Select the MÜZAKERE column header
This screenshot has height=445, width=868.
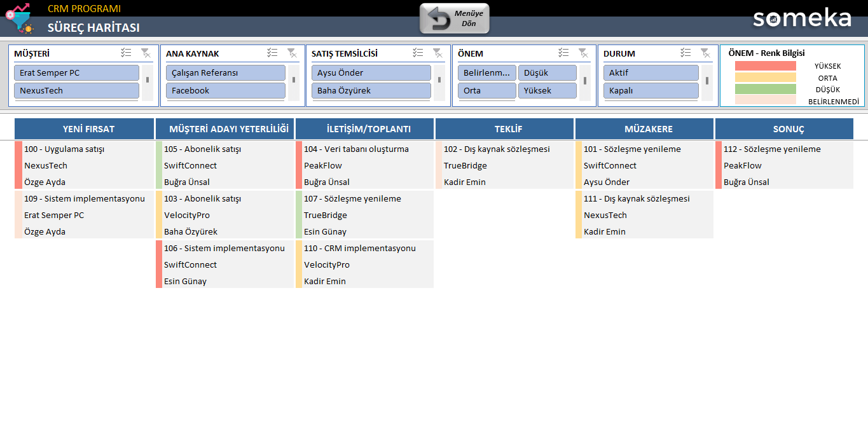(x=644, y=129)
